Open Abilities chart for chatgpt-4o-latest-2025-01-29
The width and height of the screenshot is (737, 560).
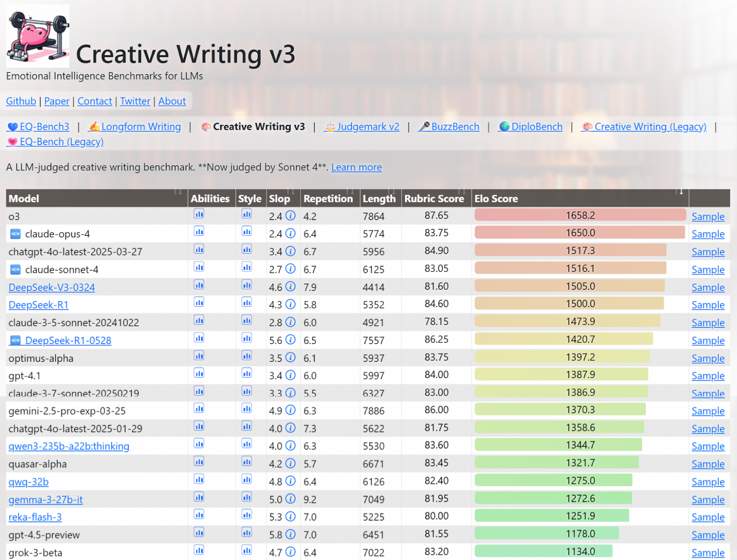199,426
